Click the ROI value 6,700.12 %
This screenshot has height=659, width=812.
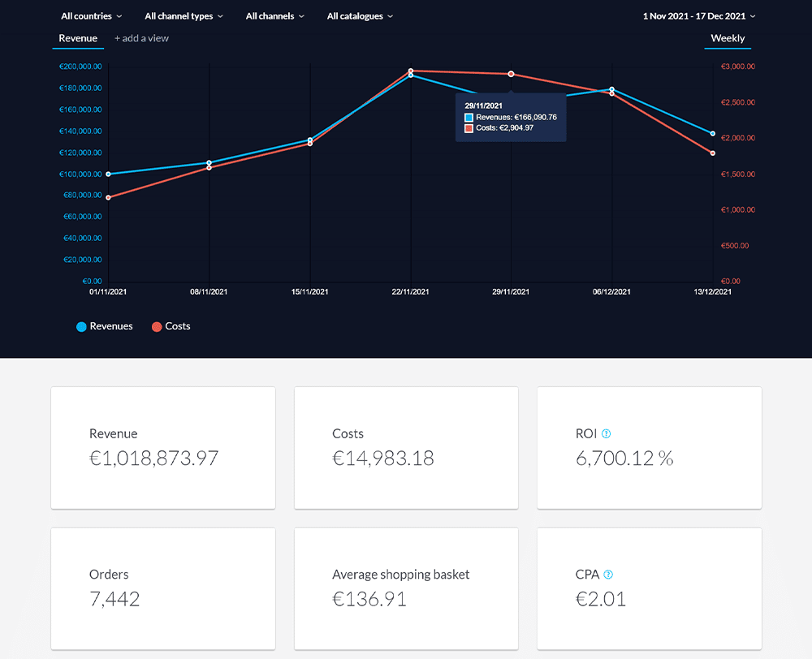pos(624,459)
